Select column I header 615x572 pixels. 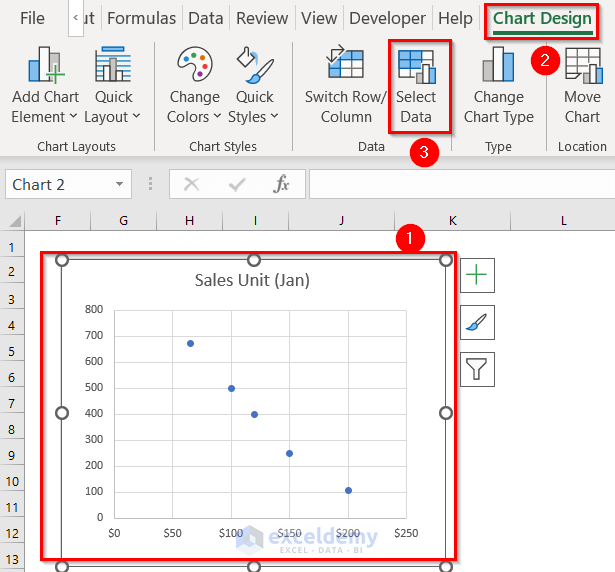(x=255, y=221)
